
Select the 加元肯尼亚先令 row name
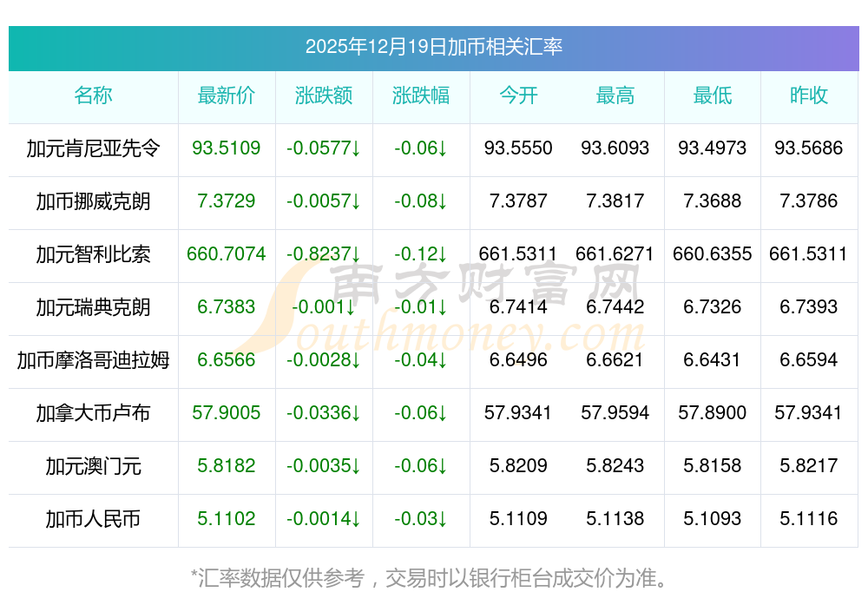[93, 148]
